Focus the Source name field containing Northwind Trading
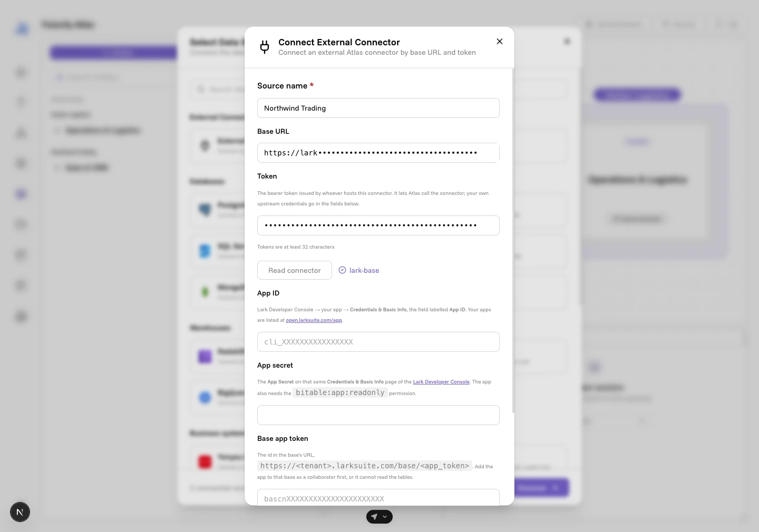The image size is (759, 532). tap(378, 108)
